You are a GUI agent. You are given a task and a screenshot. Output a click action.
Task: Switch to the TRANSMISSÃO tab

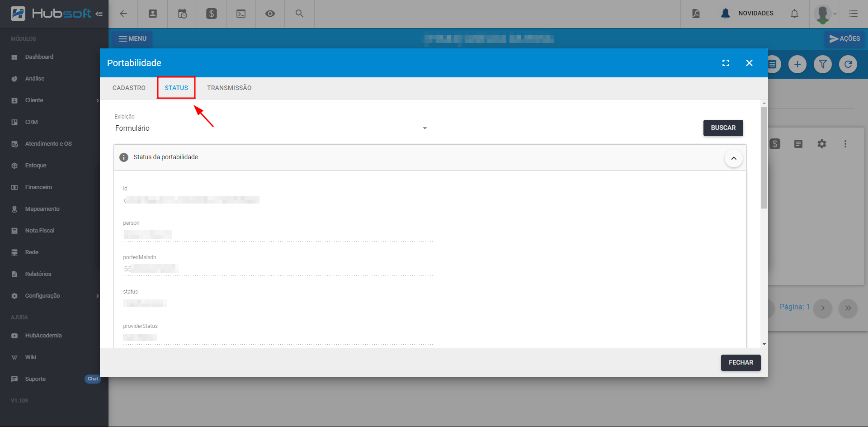229,88
